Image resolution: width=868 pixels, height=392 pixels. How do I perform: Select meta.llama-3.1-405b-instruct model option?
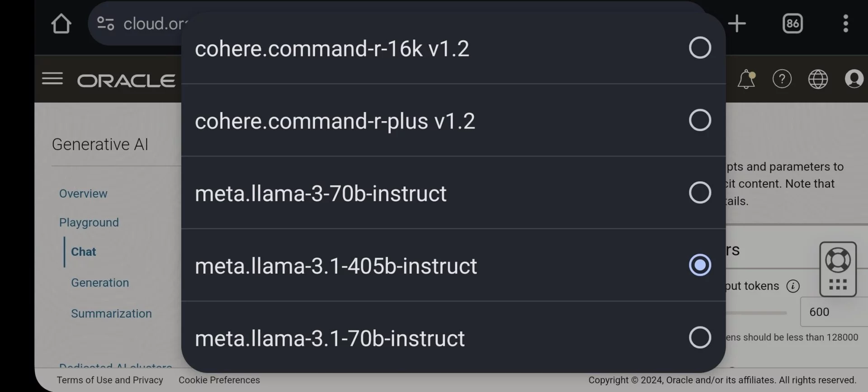[x=453, y=265]
